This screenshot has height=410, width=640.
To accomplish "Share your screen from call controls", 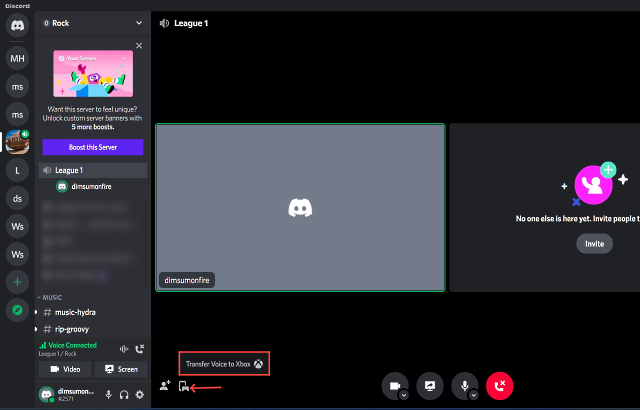I will coord(430,386).
